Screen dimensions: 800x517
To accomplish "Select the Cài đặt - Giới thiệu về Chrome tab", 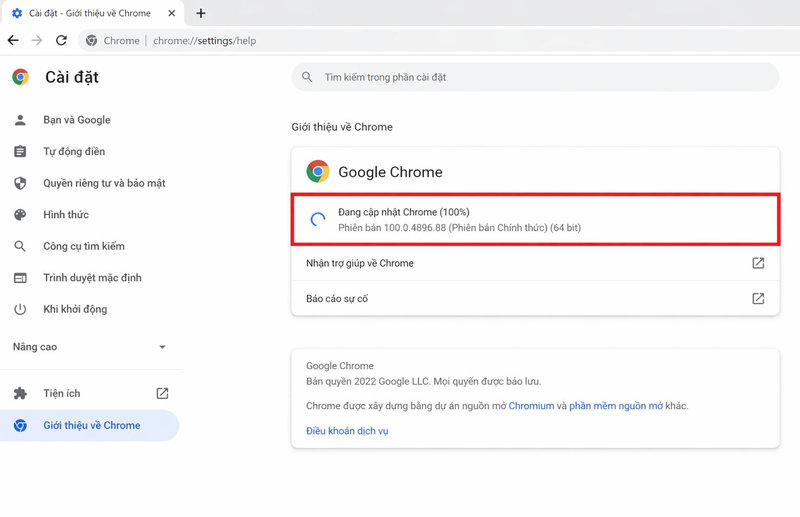I will pyautogui.click(x=92, y=13).
